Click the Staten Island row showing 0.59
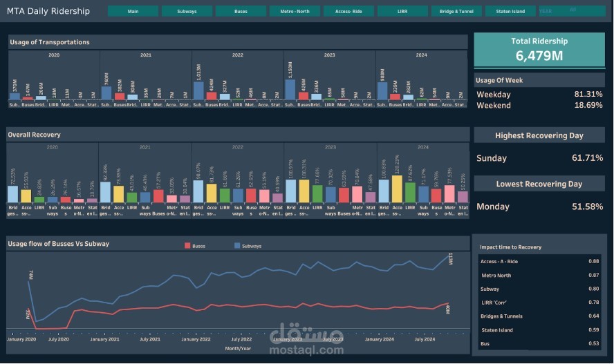Viewport: 614px width, 364px height. [x=539, y=330]
